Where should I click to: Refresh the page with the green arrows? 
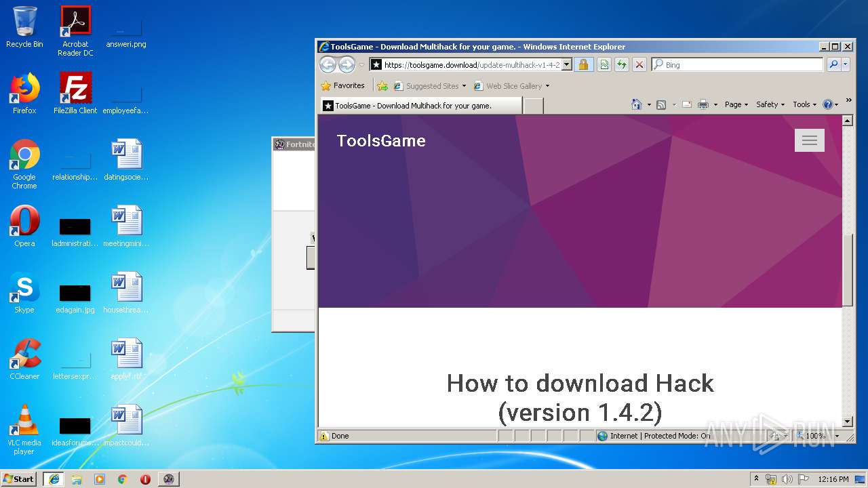(621, 64)
